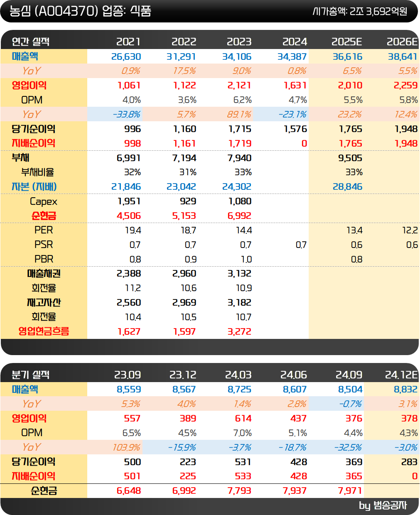Screen dimensions: 420x515
Task: Select controlling net income value 998
Action: tap(133, 143)
